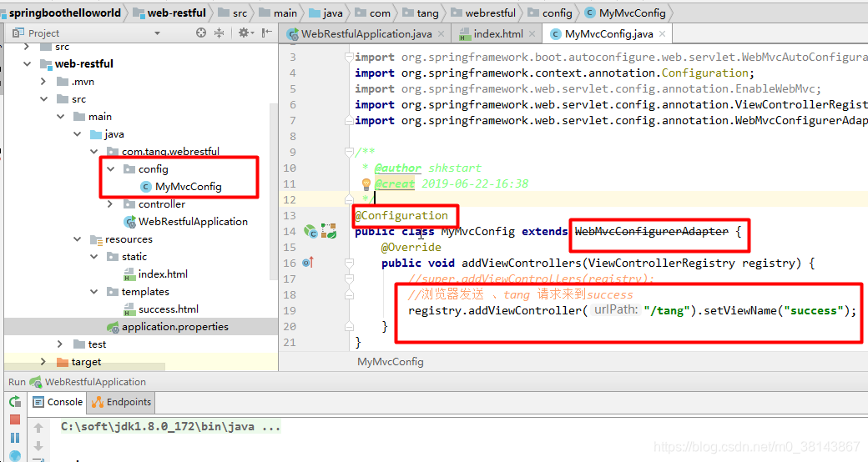Close the MyMvcConfig.java tab
The image size is (868, 462).
pyautogui.click(x=662, y=33)
